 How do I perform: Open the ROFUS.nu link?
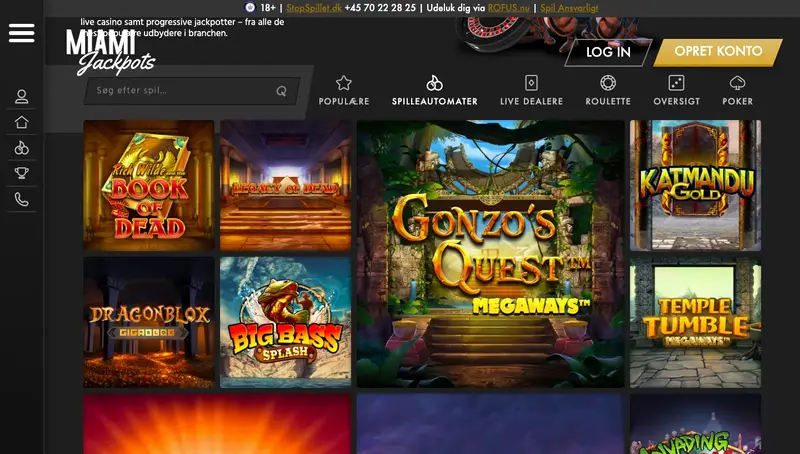(509, 8)
